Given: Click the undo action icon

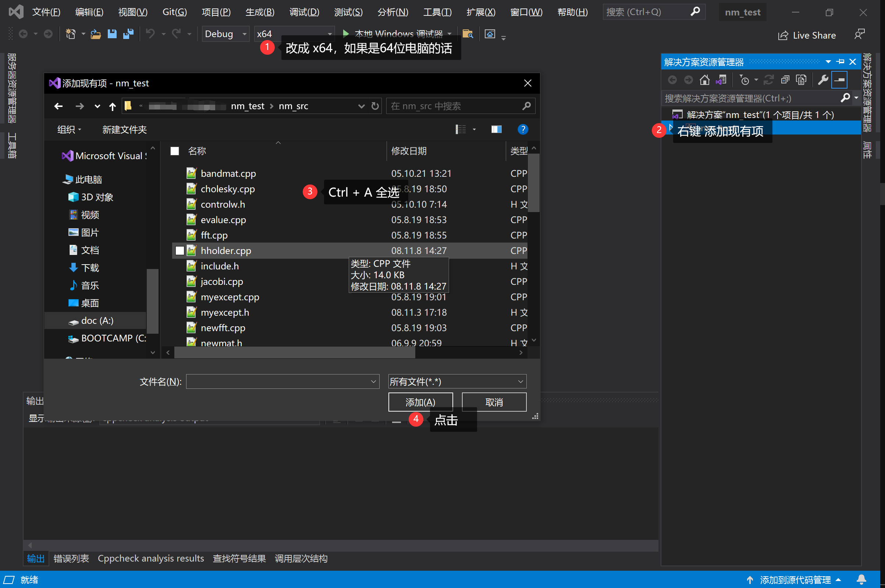Looking at the screenshot, I should click(x=150, y=34).
